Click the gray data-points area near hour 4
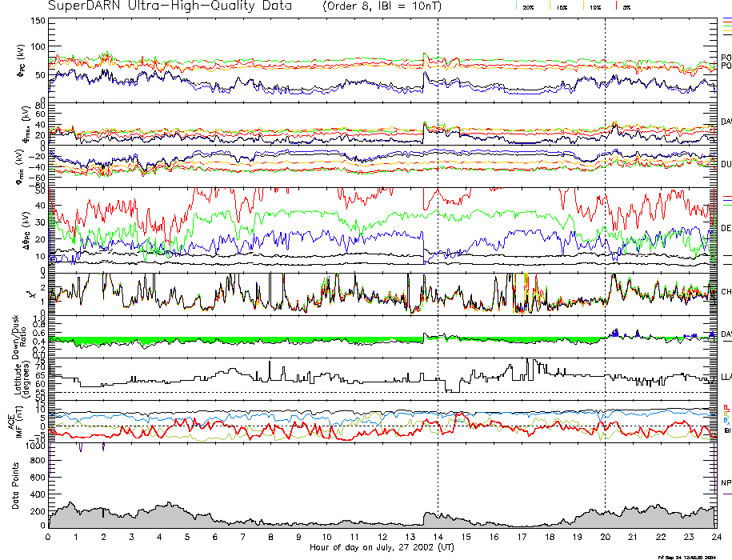The height and width of the screenshot is (560, 732). pos(160,516)
